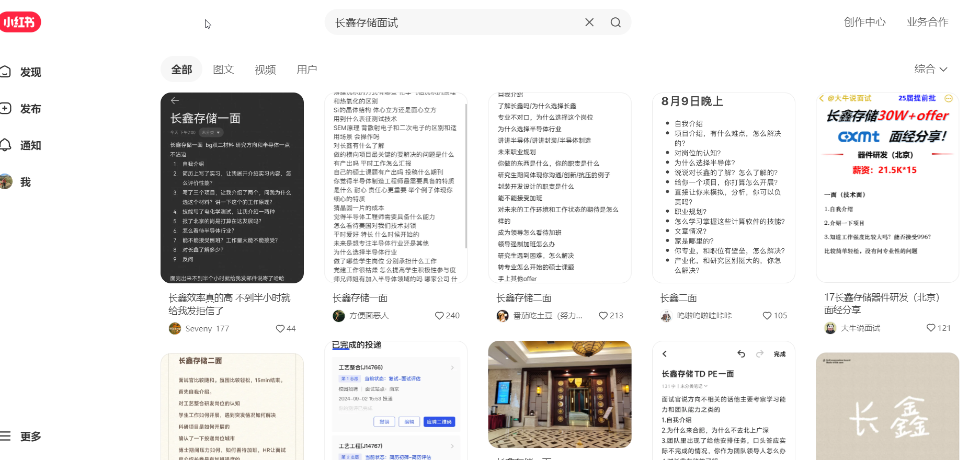
Task: Open post titled 长鑫效率真的高 不到半小时就给我发拒信了
Action: 230,304
